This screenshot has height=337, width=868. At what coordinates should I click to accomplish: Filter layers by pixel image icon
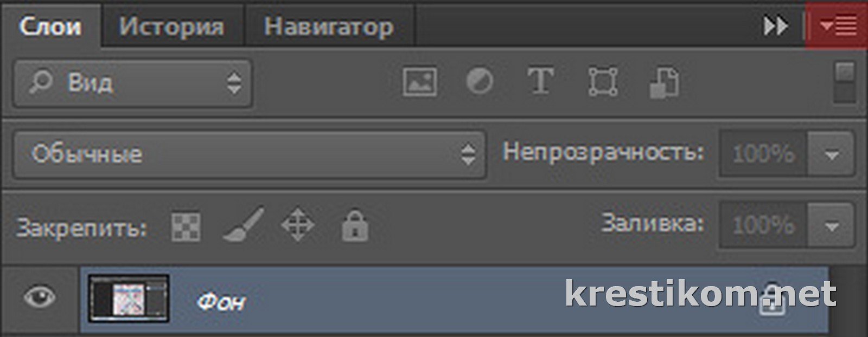pyautogui.click(x=420, y=82)
